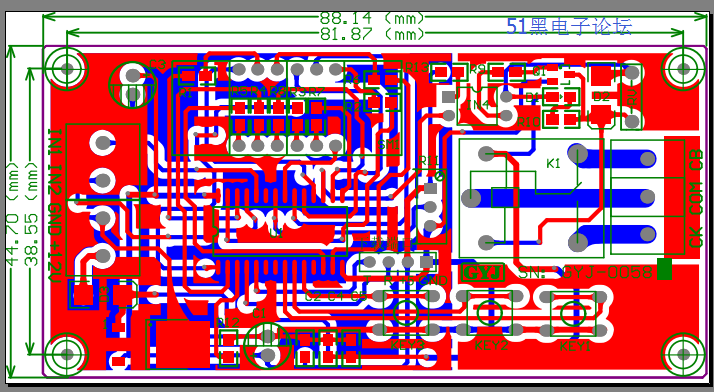Click the K1 relay component
Image resolution: width=714 pixels, height=392 pixels.
pos(531,198)
